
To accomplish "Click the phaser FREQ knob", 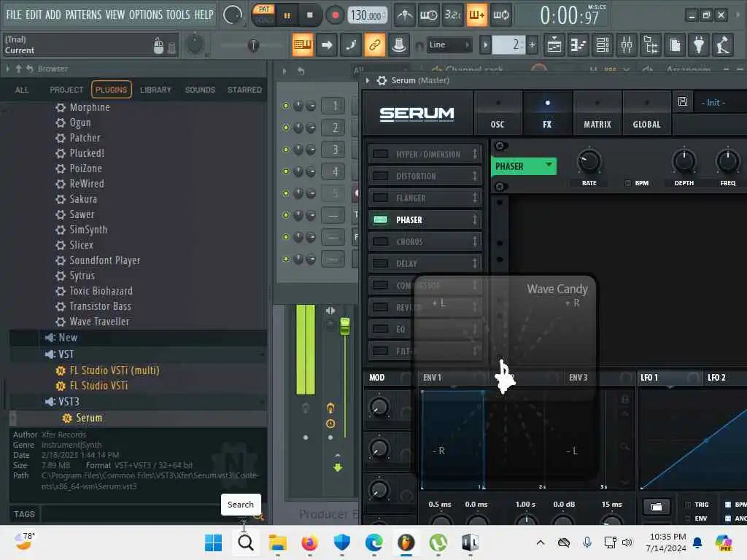I will (727, 161).
